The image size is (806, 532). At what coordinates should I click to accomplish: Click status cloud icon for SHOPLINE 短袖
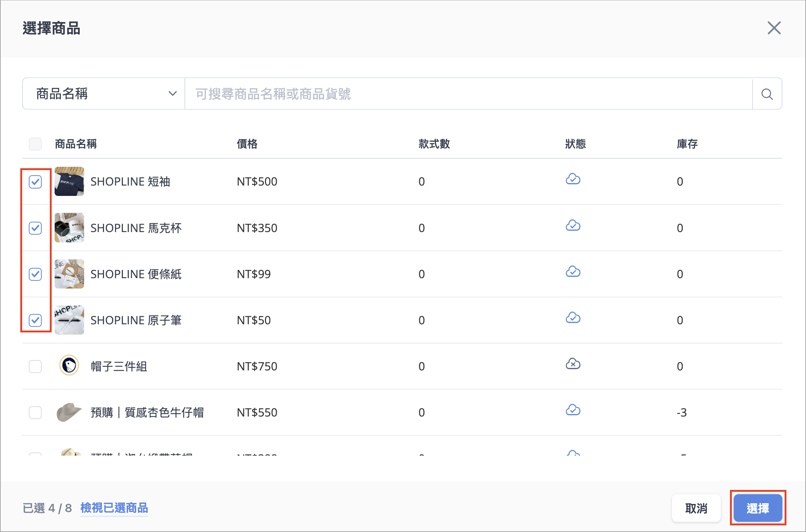tap(573, 179)
